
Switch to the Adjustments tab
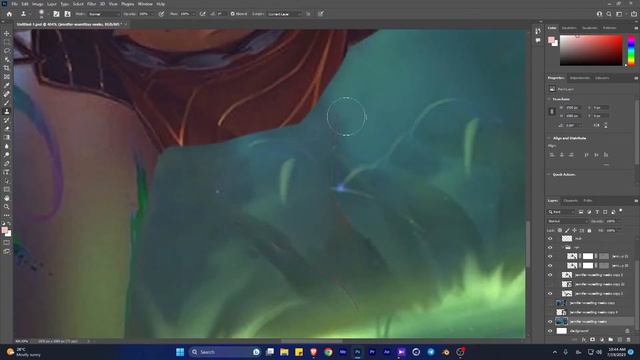click(x=580, y=78)
